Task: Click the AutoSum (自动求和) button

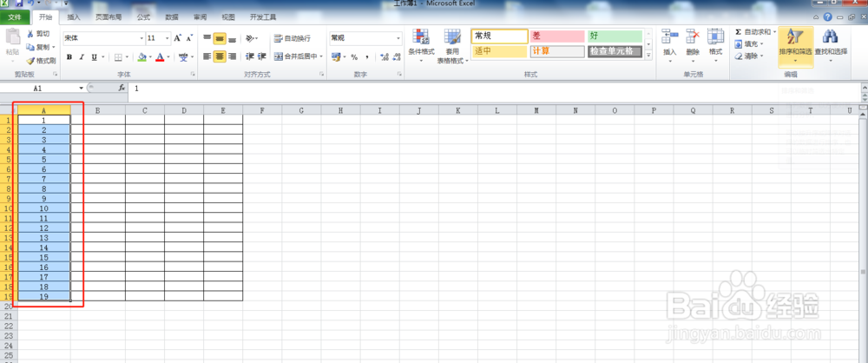Action: [x=755, y=32]
